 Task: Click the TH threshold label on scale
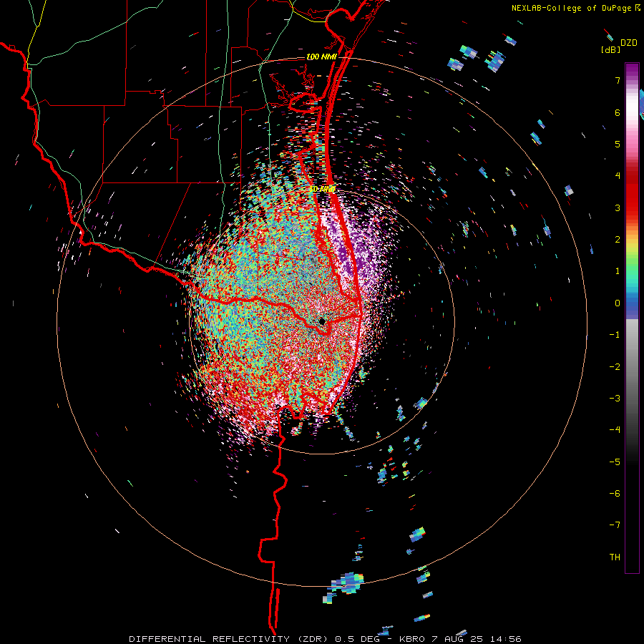pyautogui.click(x=615, y=557)
